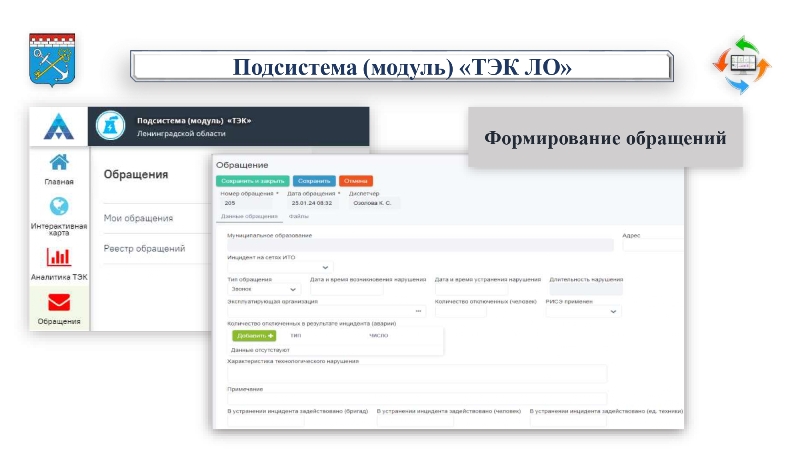The image size is (800, 450).
Task: Click Дата обращения field
Action: tap(312, 203)
